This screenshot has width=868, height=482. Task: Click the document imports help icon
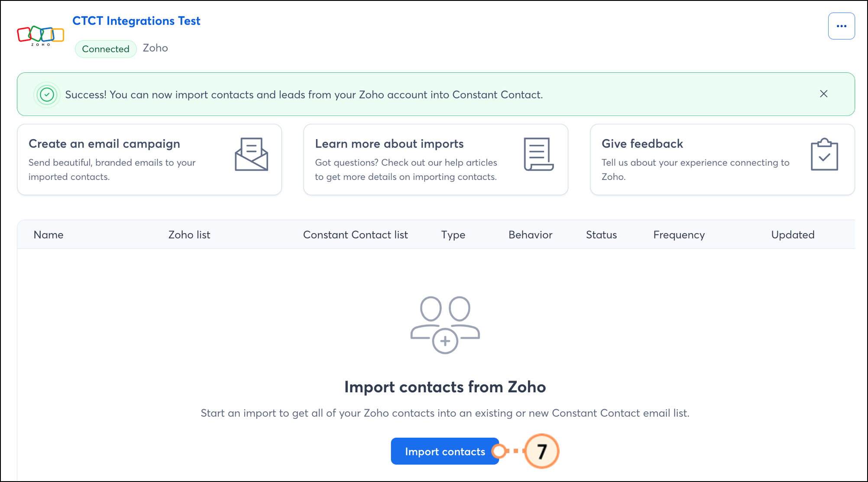point(538,154)
